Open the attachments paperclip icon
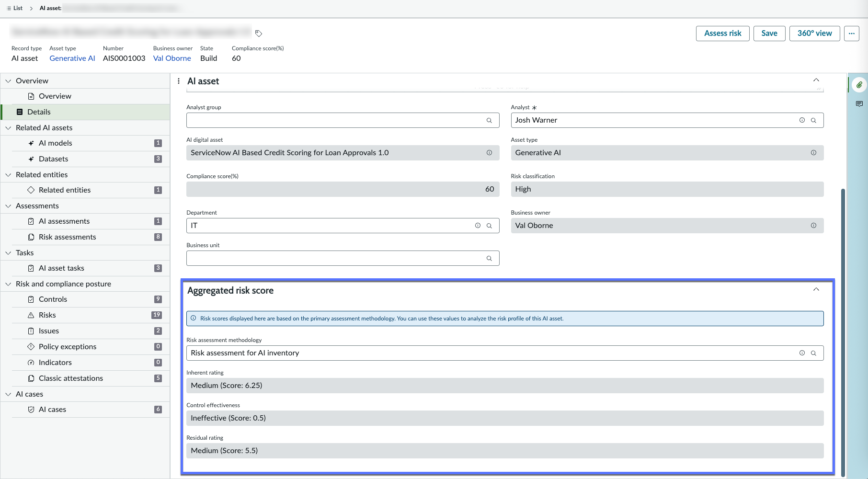The height and width of the screenshot is (479, 868). [859, 85]
